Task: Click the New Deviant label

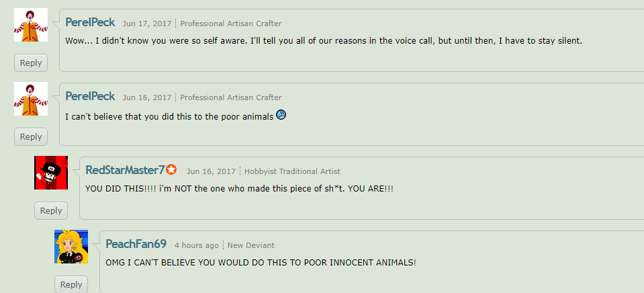Action: point(251,245)
